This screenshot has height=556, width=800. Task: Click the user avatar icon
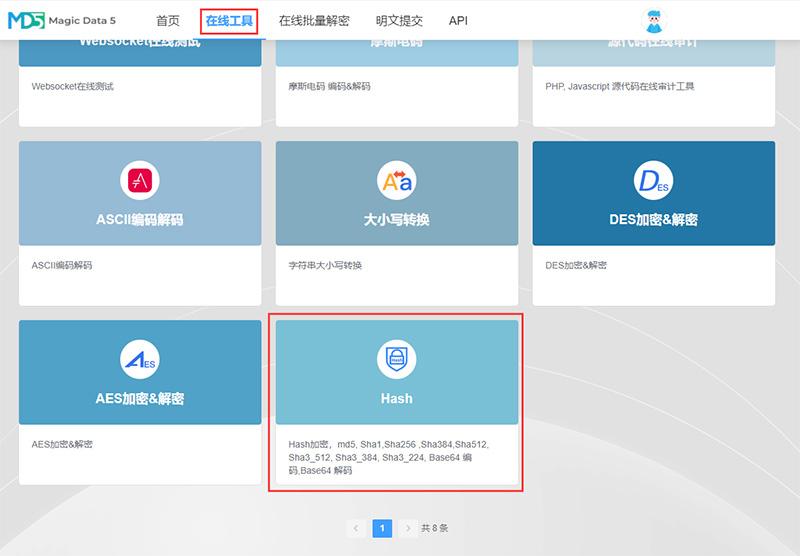pyautogui.click(x=654, y=21)
